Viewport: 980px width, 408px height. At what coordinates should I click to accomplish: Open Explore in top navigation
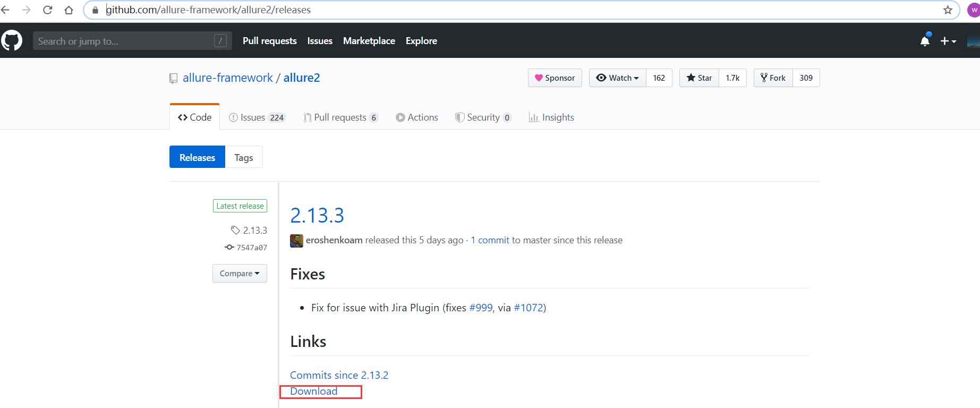tap(421, 41)
